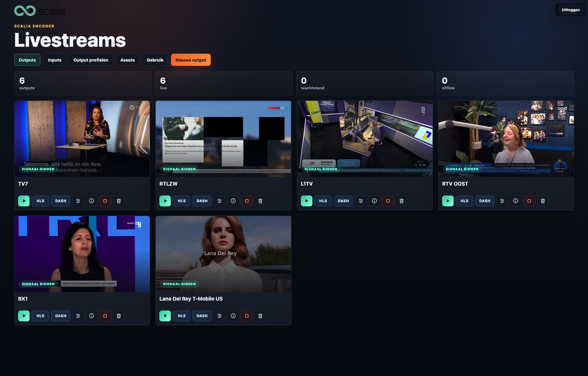Open settings sliders for BX1
Viewport: 588px width, 376px height.
[78, 316]
